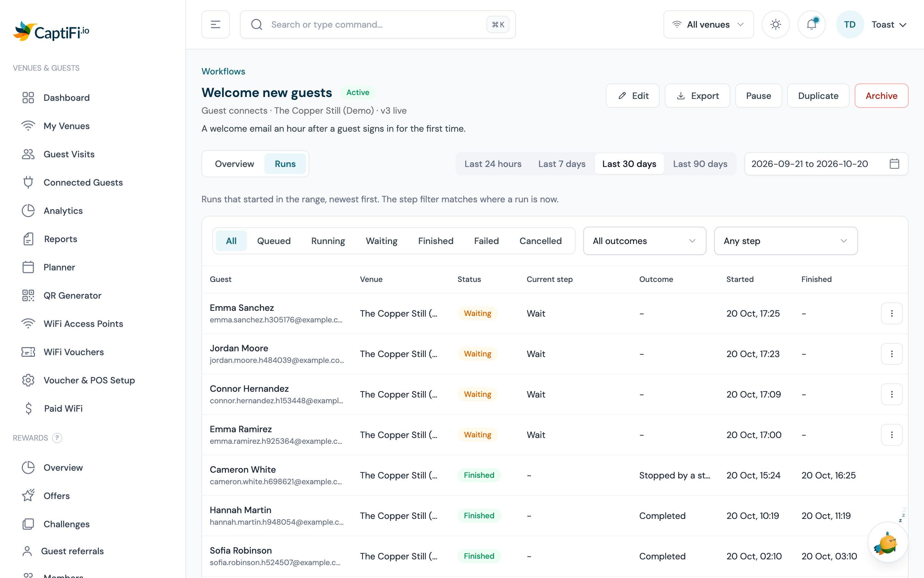
Task: Open row actions menu for Jordan Moore
Action: pyautogui.click(x=892, y=354)
